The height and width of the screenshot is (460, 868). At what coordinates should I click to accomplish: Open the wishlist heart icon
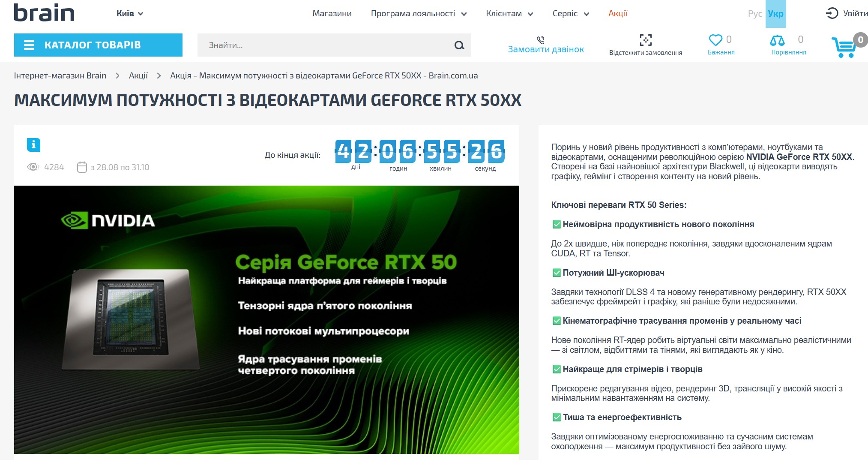click(x=715, y=40)
